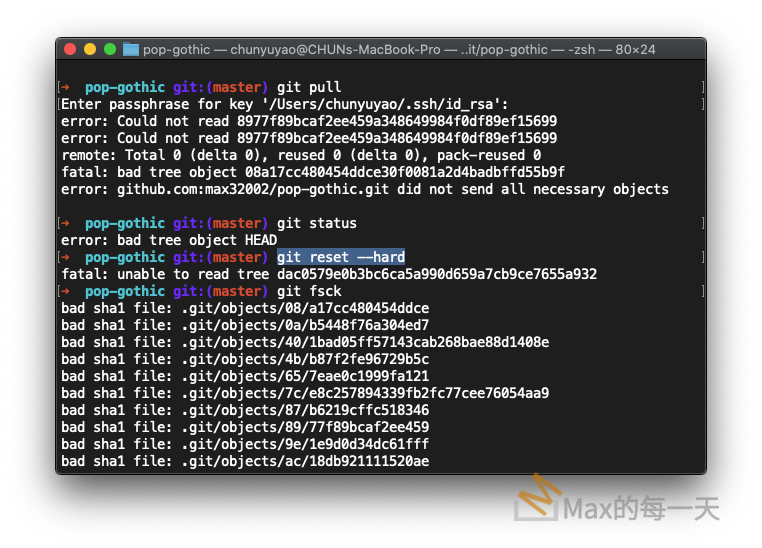Click the Max的每一天 watermark text
Image resolution: width=762 pixels, height=548 pixels.
641,510
